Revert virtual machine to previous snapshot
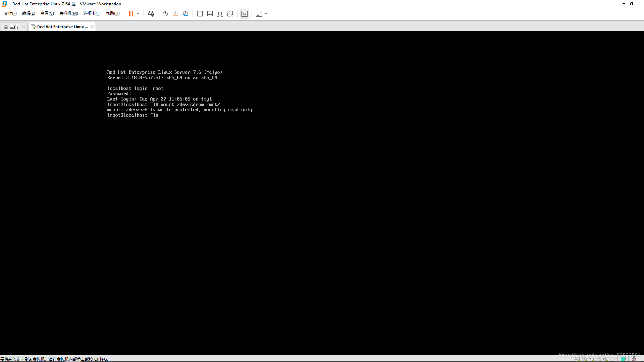The height and width of the screenshot is (362, 644). click(175, 14)
